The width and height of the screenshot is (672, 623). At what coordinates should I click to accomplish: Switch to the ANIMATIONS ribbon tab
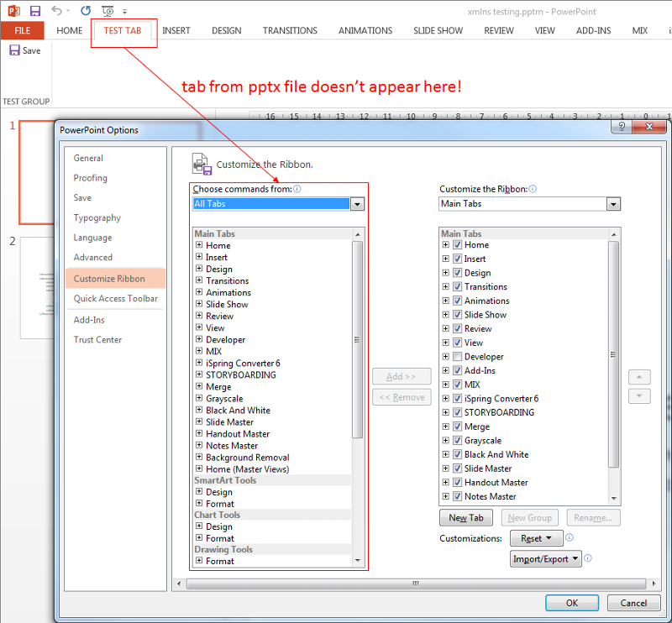pos(365,30)
